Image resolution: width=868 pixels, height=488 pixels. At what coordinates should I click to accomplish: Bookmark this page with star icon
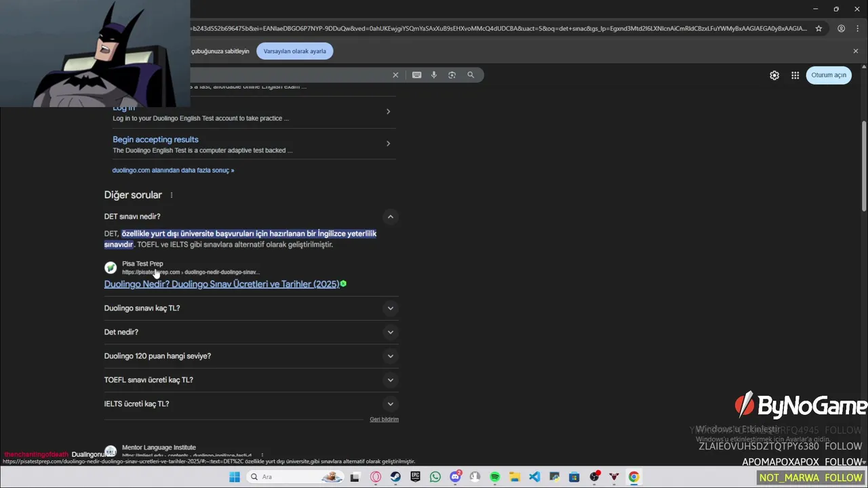pyautogui.click(x=818, y=28)
